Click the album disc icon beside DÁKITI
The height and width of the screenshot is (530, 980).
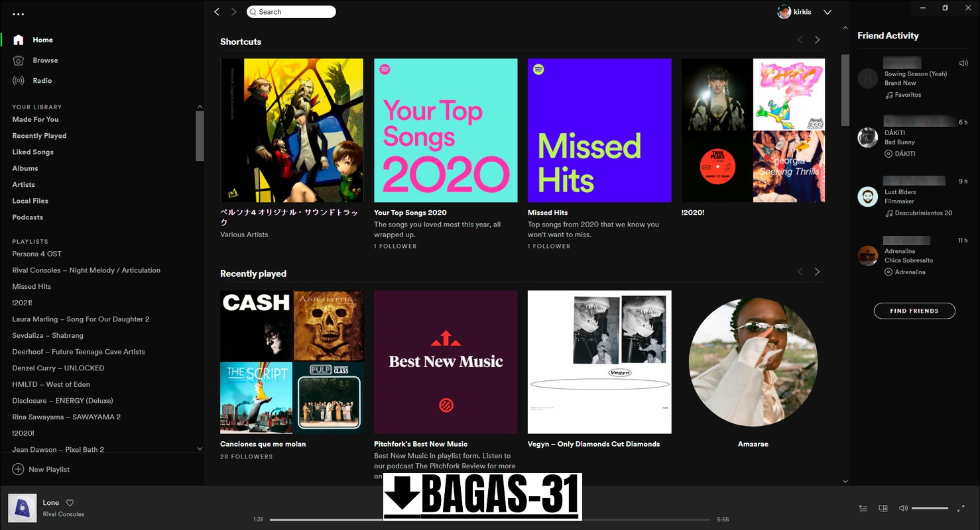888,154
